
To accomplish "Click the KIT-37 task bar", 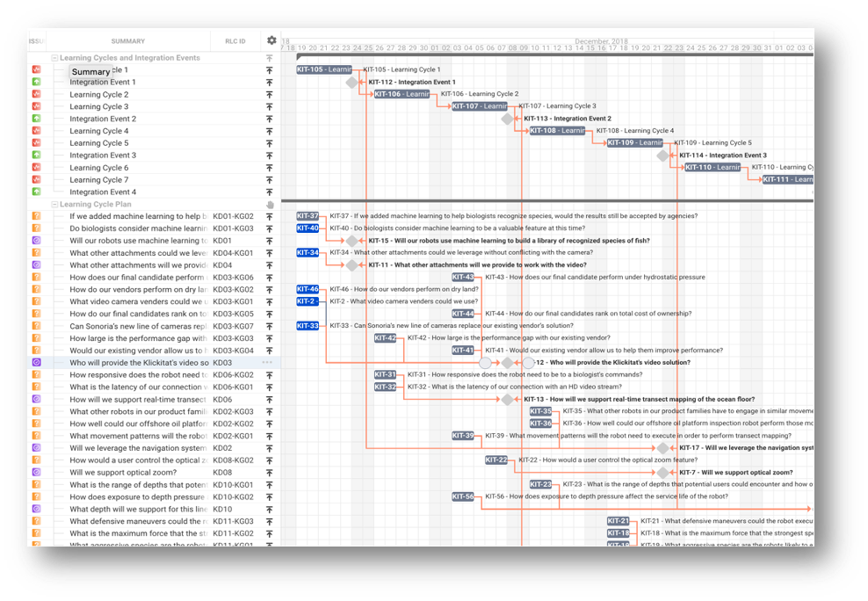I will tap(307, 216).
